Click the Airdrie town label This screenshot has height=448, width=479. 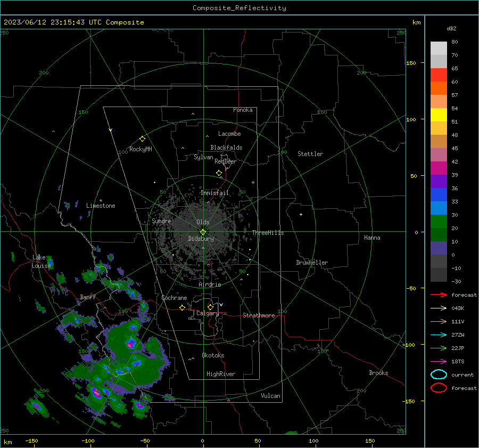coord(210,284)
